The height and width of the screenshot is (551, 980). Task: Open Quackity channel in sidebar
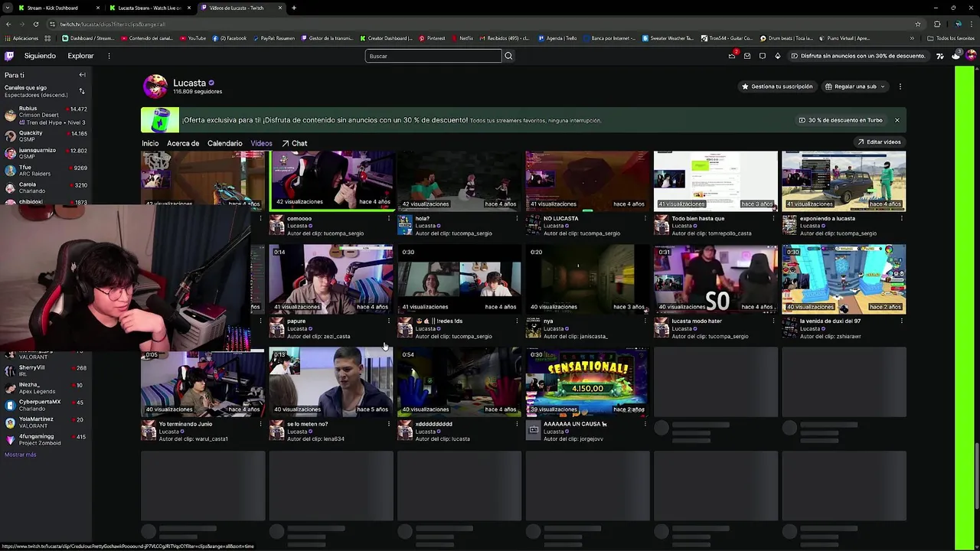tap(46, 135)
